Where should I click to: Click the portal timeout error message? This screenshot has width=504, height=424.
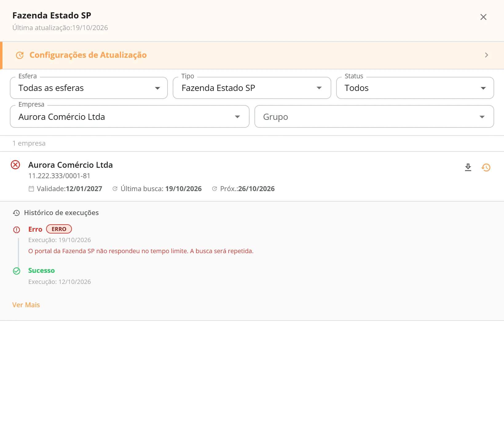pyautogui.click(x=141, y=251)
